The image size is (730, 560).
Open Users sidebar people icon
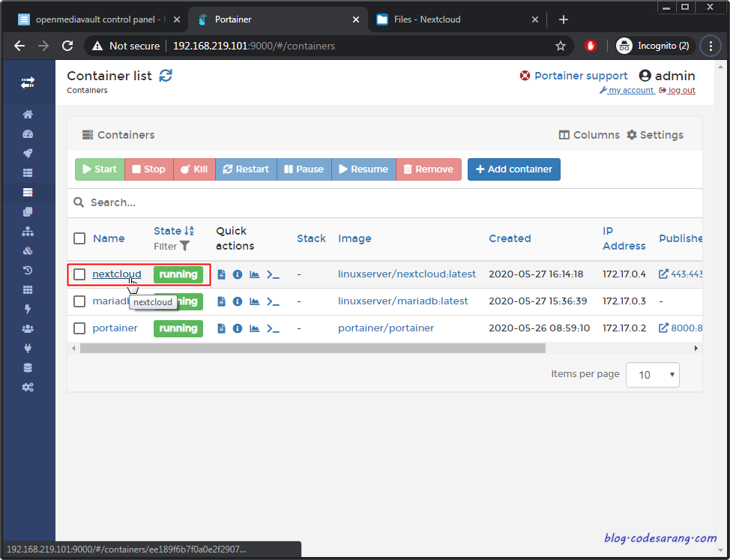28,328
